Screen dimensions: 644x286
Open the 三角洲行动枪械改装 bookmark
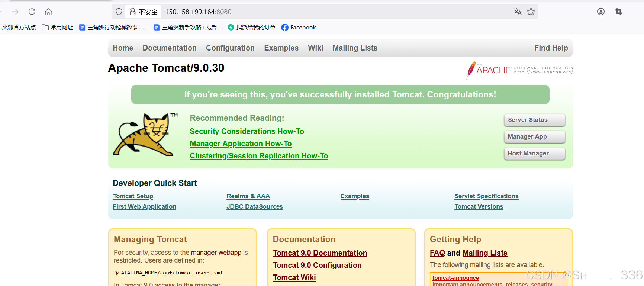coord(113,28)
